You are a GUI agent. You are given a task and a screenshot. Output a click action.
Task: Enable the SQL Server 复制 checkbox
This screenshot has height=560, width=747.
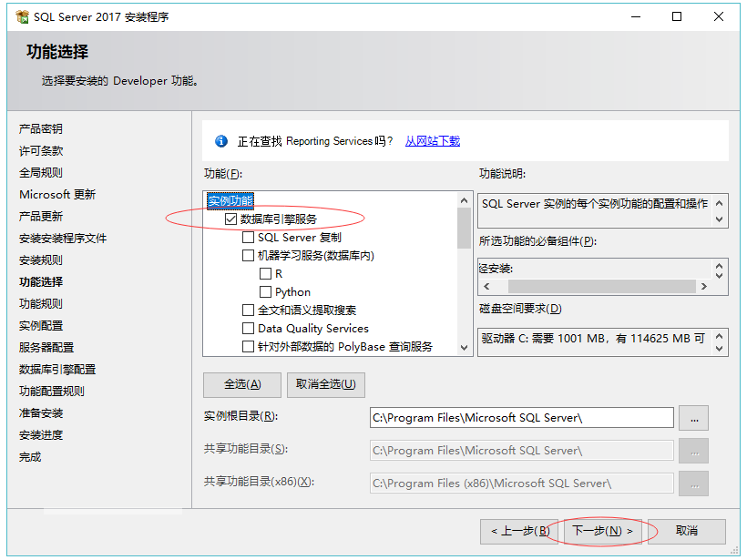(248, 237)
